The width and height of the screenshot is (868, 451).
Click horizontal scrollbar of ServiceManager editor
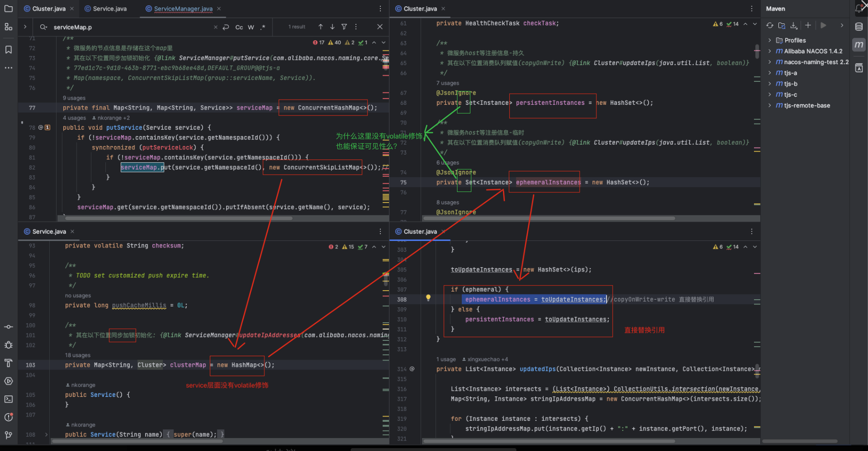178,218
